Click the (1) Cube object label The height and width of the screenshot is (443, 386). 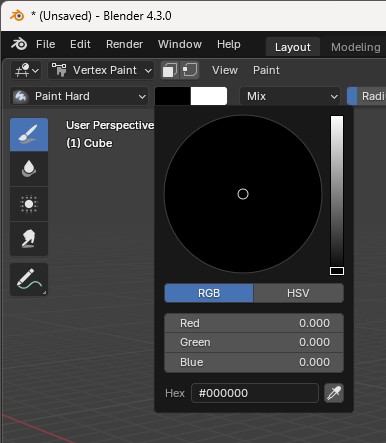(89, 143)
